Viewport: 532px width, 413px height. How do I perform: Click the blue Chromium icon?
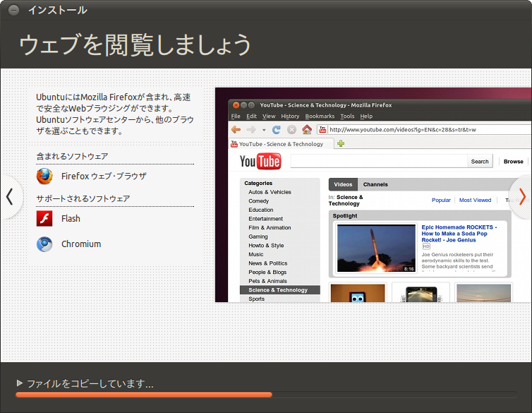(44, 244)
